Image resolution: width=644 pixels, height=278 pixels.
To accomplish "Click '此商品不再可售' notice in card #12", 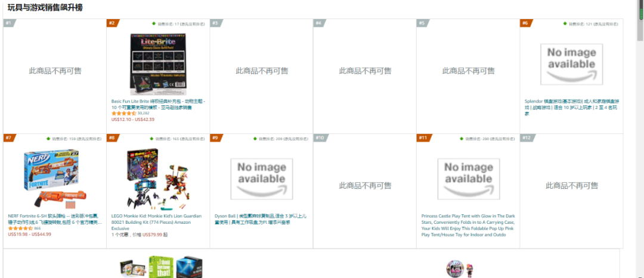I will pos(572,185).
